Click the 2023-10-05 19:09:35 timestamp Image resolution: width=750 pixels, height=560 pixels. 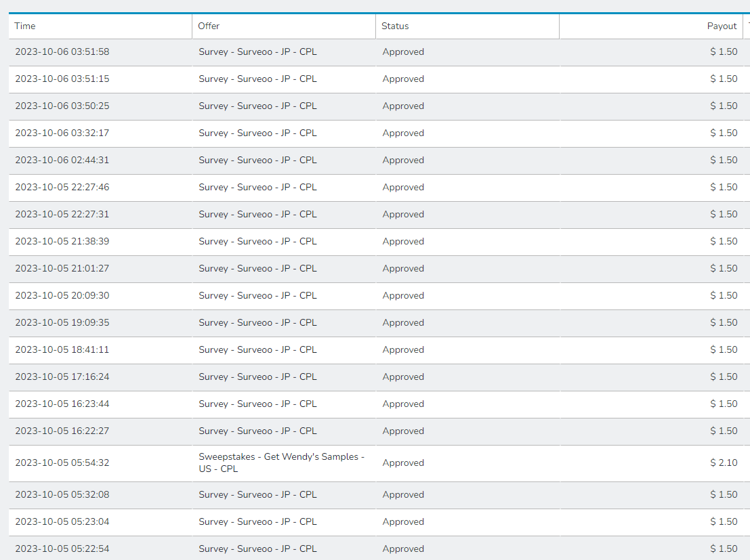coord(62,323)
